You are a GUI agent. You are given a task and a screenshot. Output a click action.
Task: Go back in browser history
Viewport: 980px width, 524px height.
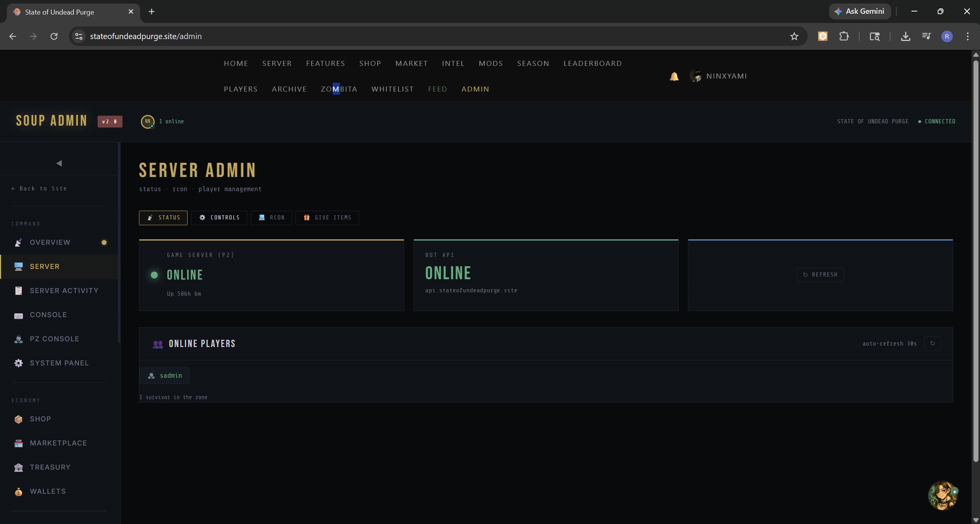(13, 36)
